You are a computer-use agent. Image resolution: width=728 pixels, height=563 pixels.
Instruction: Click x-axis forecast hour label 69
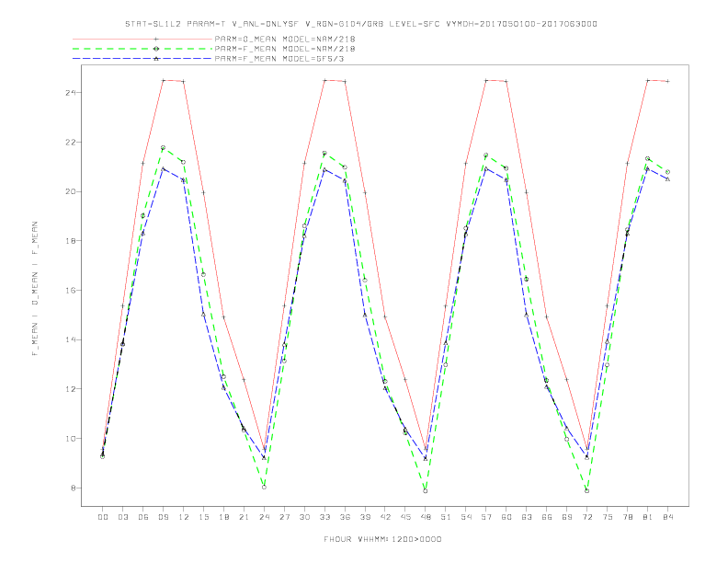567,517
